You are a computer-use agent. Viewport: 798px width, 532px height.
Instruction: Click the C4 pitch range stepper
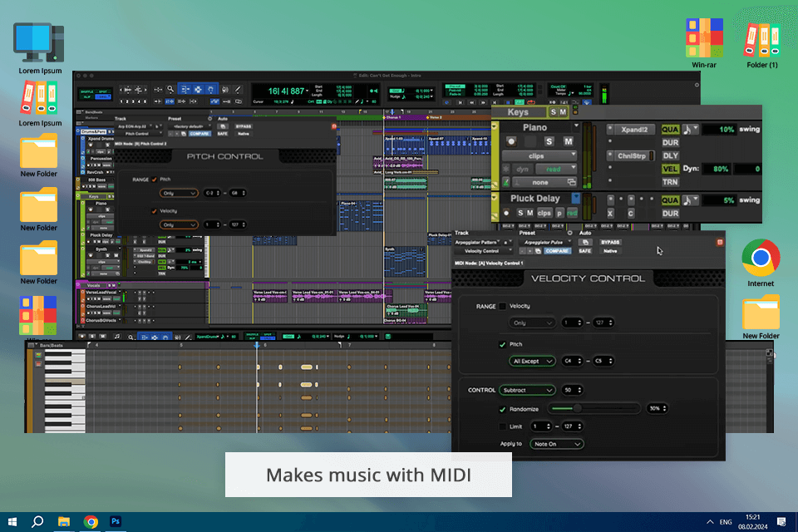[572, 361]
